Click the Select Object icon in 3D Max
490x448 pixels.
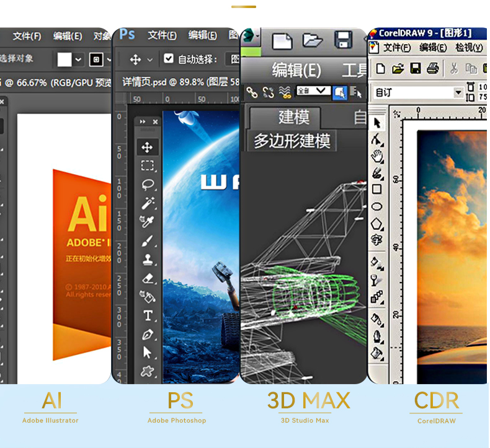click(x=339, y=93)
